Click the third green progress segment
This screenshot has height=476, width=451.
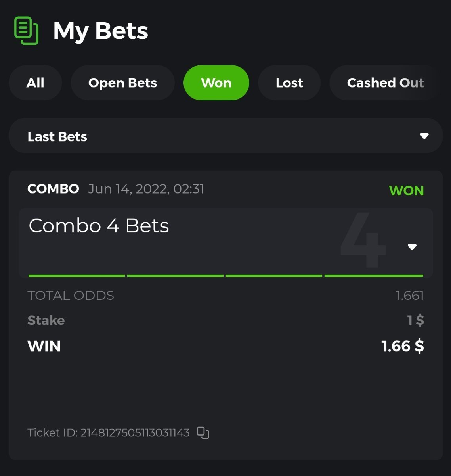pos(274,276)
